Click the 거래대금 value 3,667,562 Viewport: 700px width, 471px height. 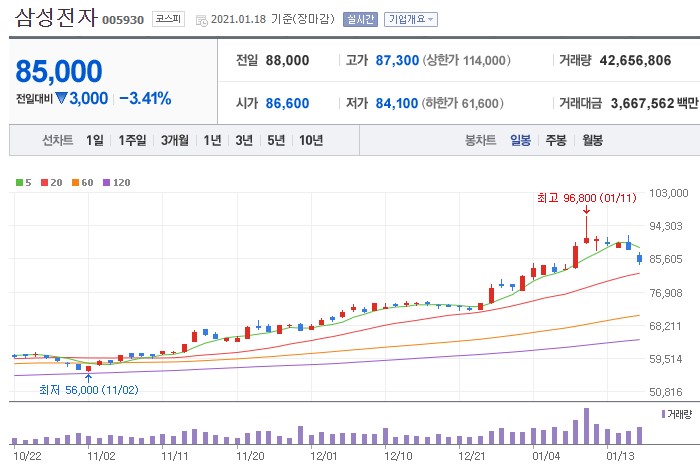[642, 103]
